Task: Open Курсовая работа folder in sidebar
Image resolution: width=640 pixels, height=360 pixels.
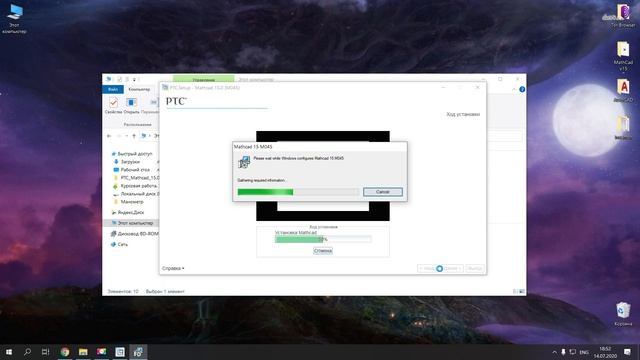Action: 139,186
